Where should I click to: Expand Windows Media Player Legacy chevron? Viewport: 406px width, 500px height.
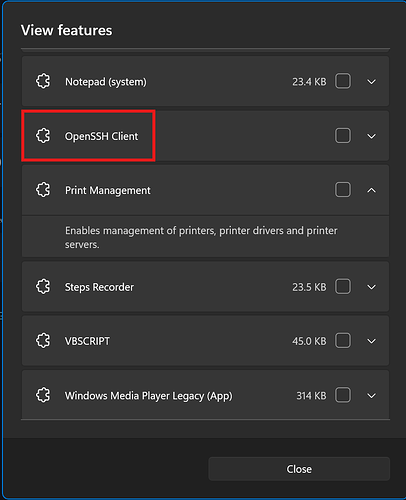(x=371, y=396)
